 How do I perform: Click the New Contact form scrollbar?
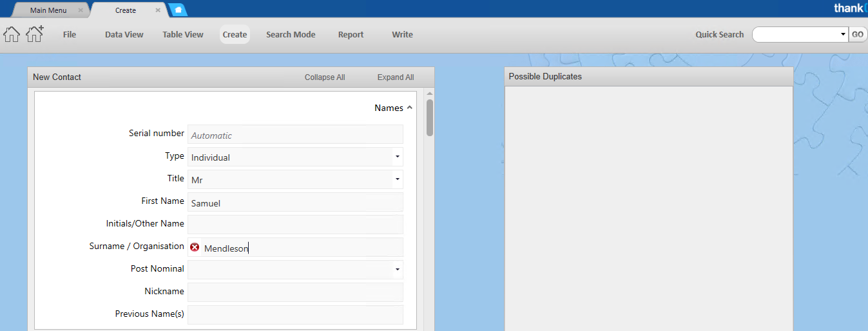(x=430, y=117)
